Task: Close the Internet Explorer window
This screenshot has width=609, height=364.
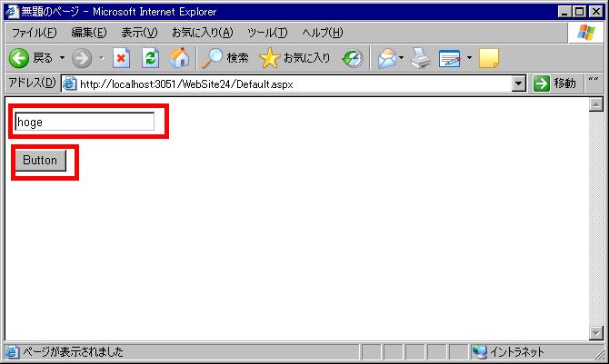Action: coord(595,12)
